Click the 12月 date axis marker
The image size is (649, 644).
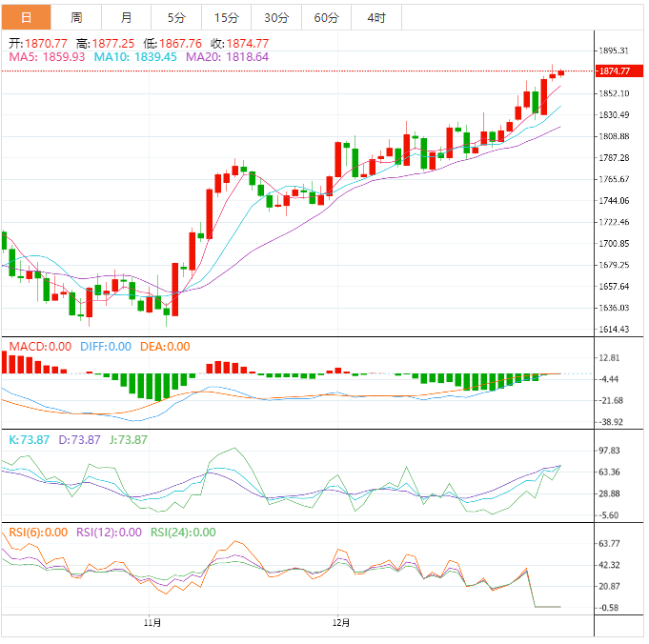(341, 622)
